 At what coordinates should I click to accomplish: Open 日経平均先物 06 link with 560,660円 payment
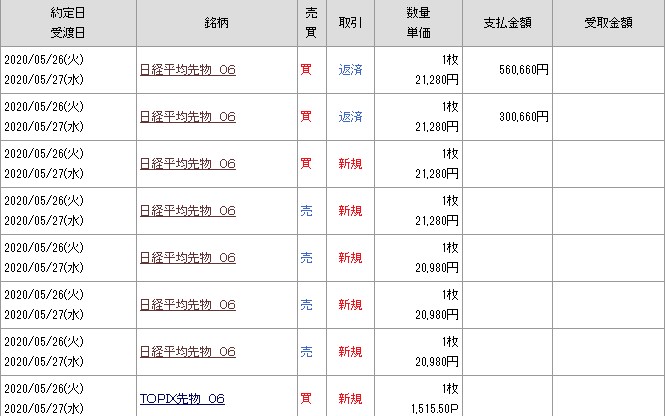pos(187,70)
